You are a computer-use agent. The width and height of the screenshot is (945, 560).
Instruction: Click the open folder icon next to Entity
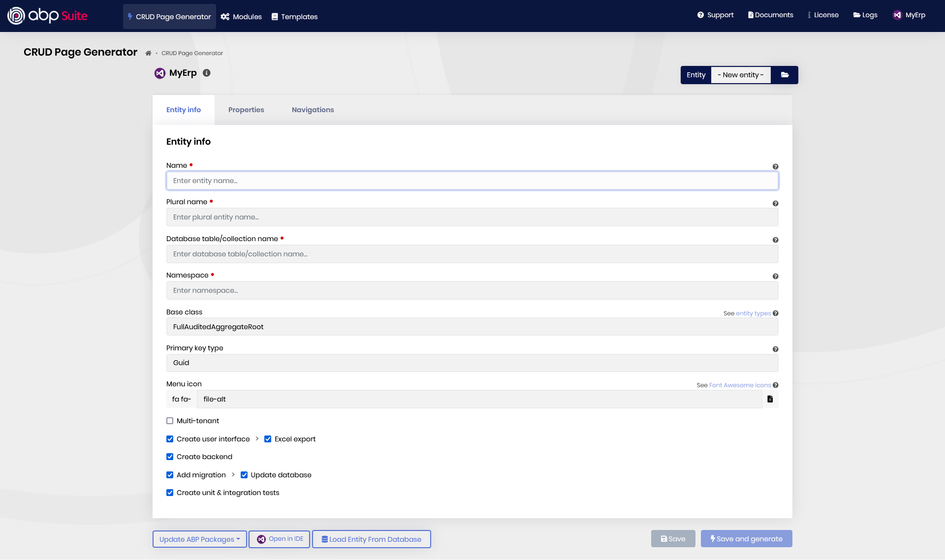785,75
